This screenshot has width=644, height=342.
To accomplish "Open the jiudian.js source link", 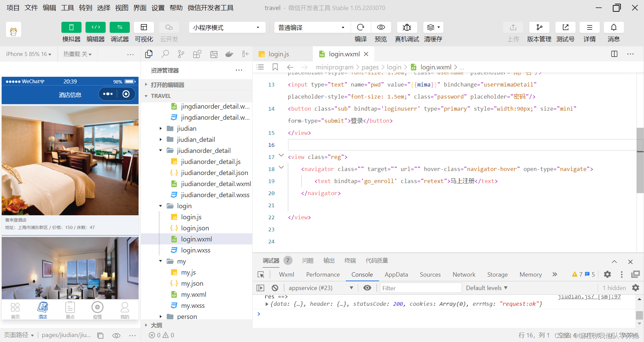I will click(589, 297).
